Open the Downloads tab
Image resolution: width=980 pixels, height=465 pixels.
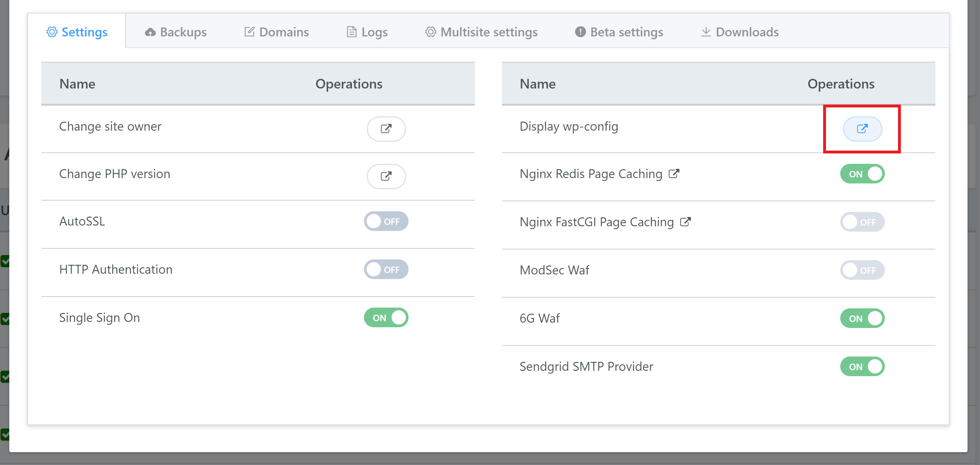740,32
